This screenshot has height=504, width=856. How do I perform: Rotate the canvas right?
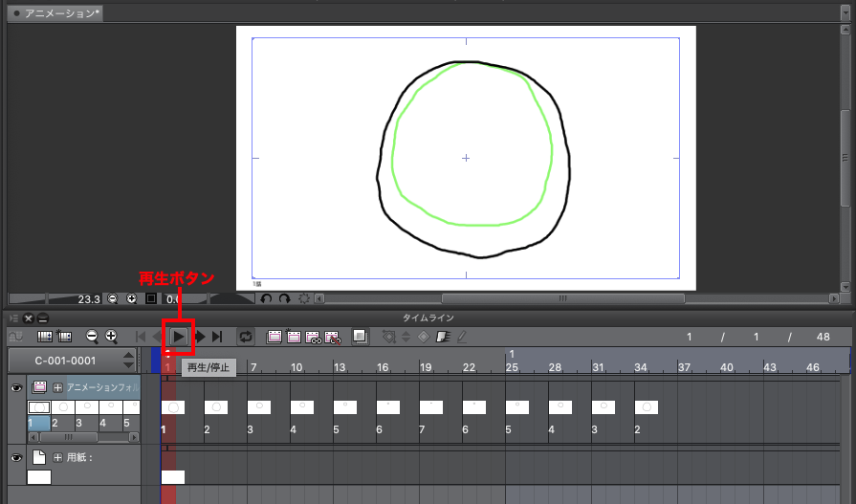pyautogui.click(x=284, y=298)
